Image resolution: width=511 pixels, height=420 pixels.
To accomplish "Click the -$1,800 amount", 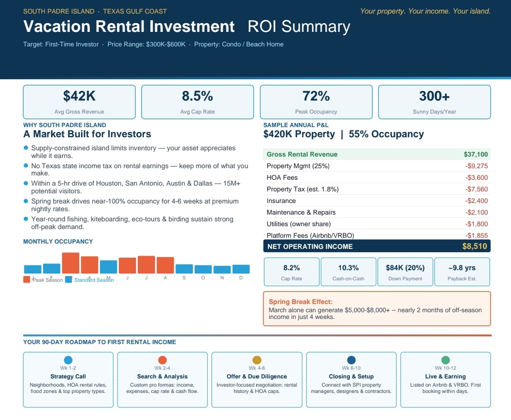I will 477,224.
